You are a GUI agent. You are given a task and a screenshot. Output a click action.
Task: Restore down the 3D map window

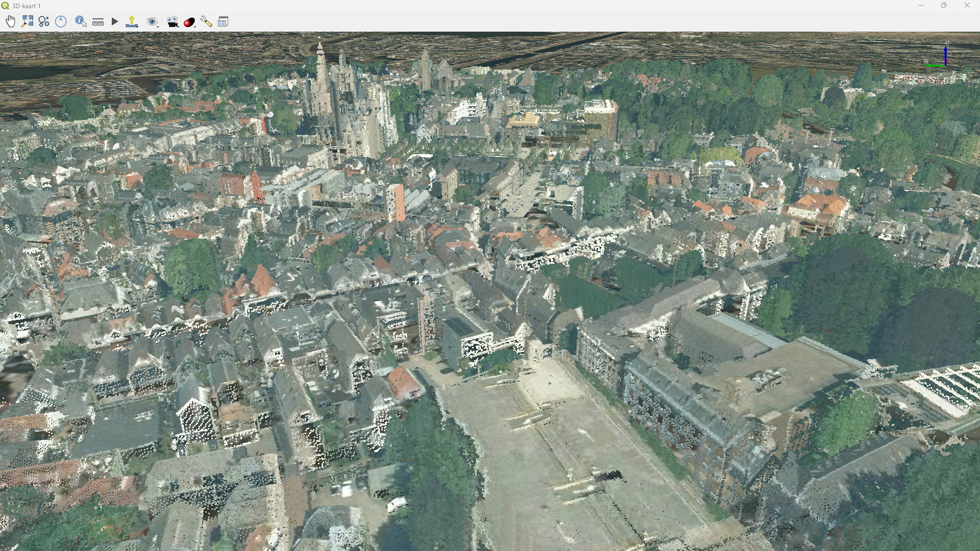pos(943,6)
